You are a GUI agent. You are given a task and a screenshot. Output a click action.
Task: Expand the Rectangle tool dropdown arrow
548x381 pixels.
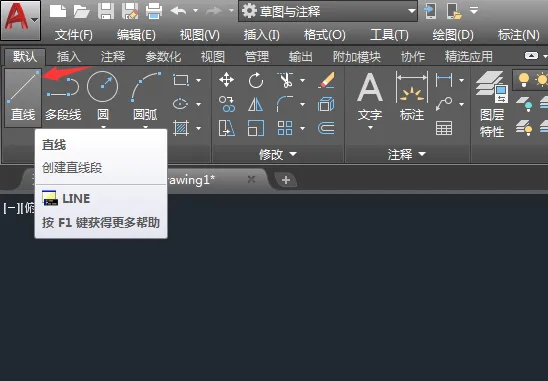199,80
